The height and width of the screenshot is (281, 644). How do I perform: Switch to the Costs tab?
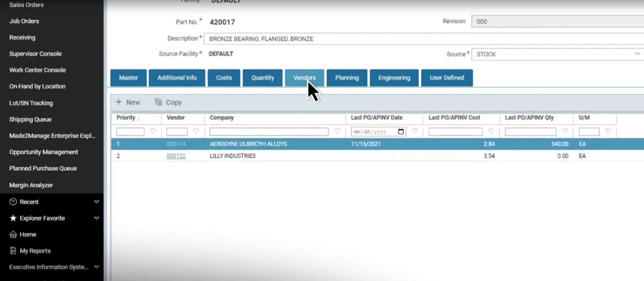224,78
